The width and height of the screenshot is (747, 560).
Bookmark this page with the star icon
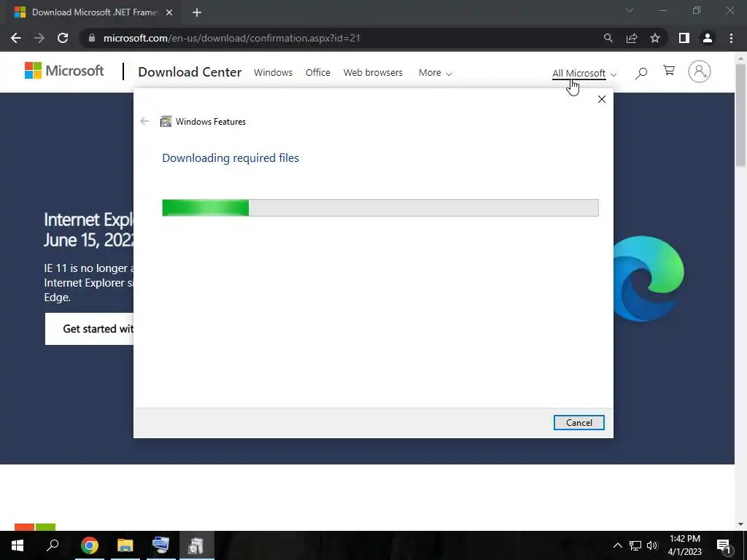[x=655, y=38]
